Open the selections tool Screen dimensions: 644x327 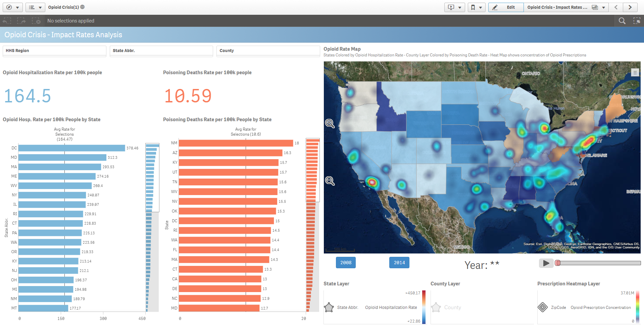click(x=637, y=21)
